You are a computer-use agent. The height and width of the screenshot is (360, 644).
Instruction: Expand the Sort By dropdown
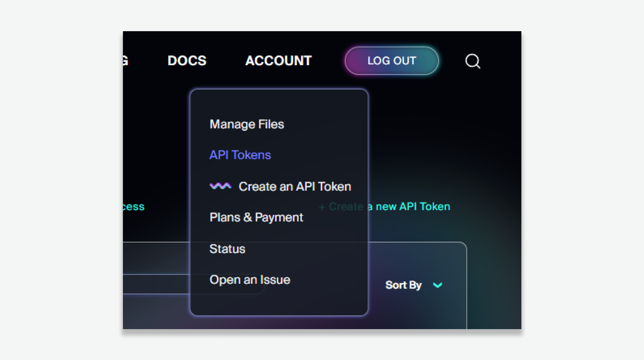[414, 285]
